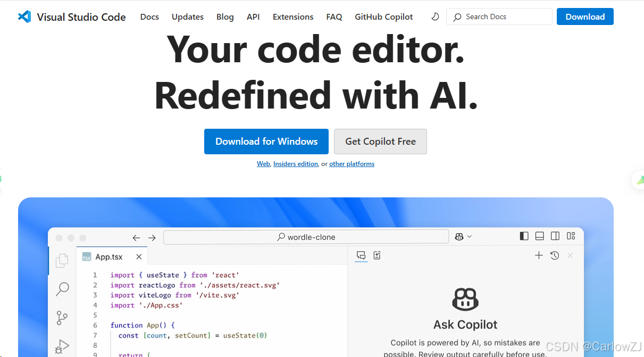
Task: Click Download for Windows button
Action: pos(266,142)
